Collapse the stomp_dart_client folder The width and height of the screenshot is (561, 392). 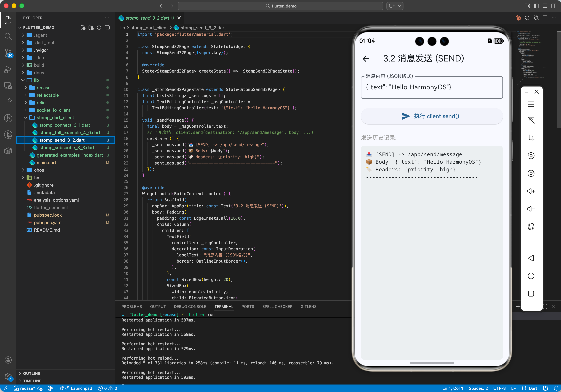pos(55,117)
